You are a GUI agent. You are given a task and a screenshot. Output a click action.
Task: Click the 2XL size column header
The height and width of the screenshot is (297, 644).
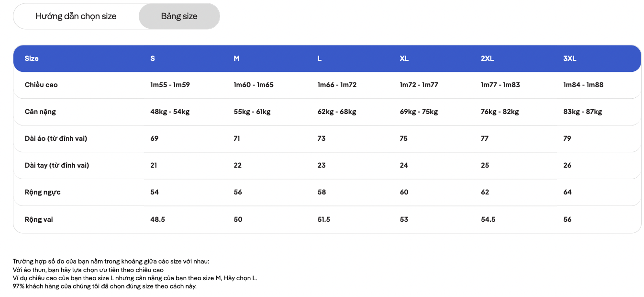click(x=487, y=58)
